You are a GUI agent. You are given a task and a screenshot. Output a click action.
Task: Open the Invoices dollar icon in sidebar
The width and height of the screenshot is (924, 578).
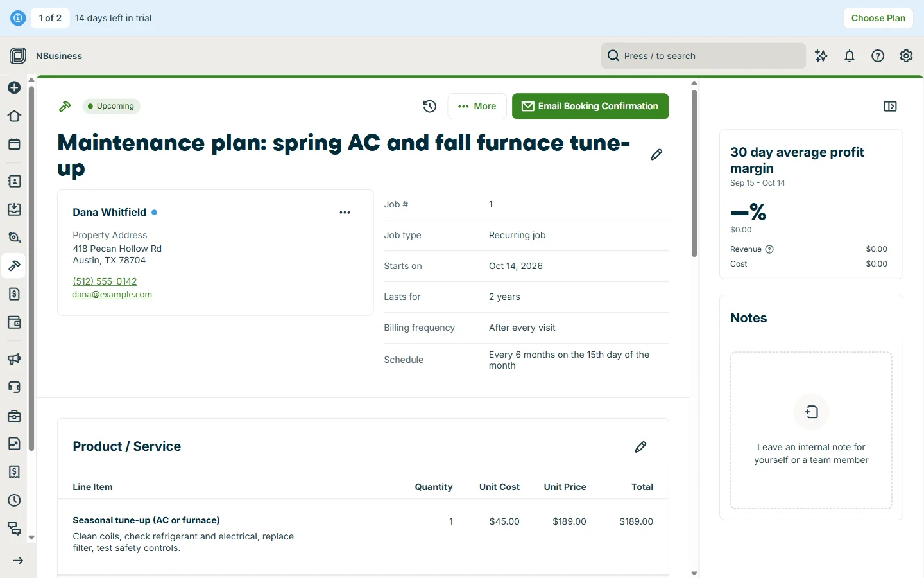pos(14,294)
